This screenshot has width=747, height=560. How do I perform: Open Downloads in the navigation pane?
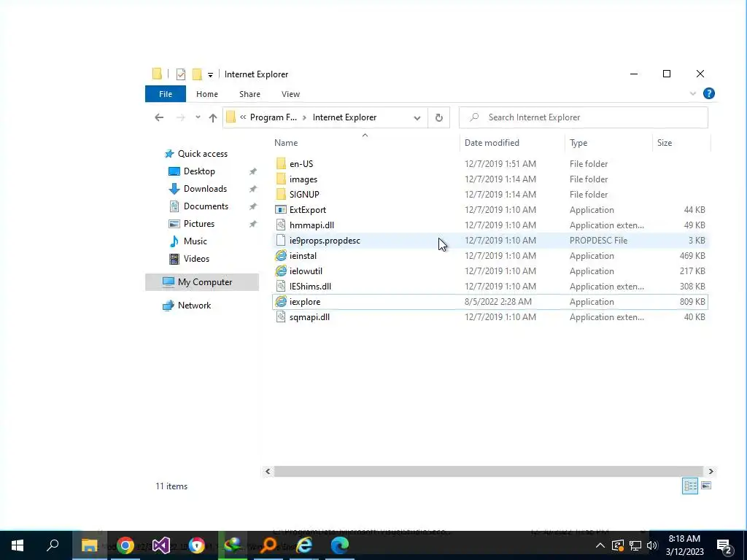(205, 189)
